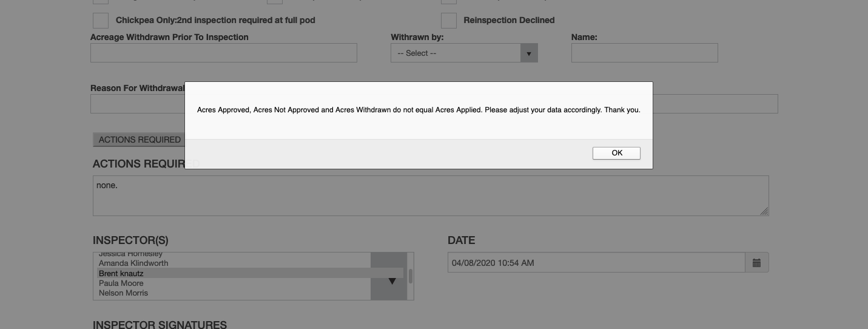This screenshot has width=868, height=329.
Task: Click the Withdrawn by dropdown arrow button
Action: click(528, 53)
